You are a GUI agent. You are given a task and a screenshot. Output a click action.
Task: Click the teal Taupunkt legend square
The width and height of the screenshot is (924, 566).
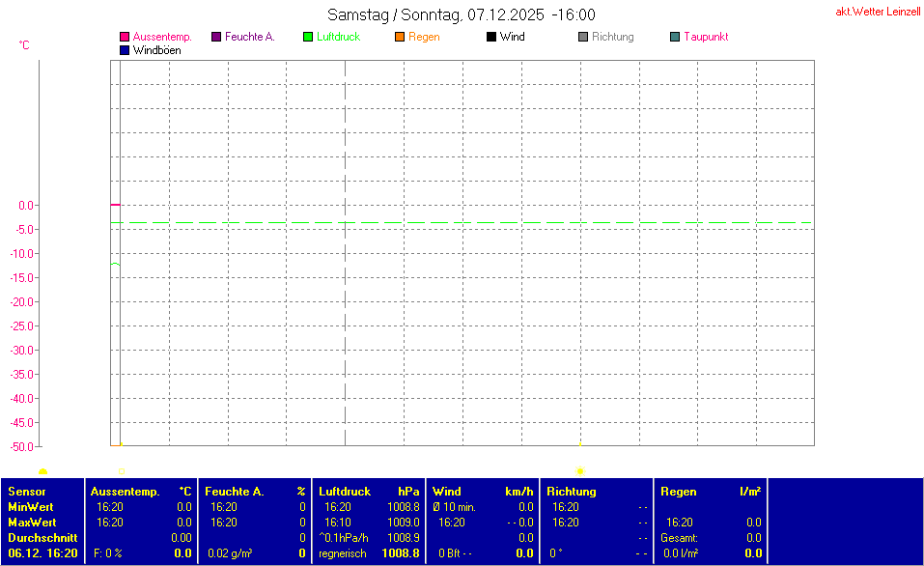point(675,37)
